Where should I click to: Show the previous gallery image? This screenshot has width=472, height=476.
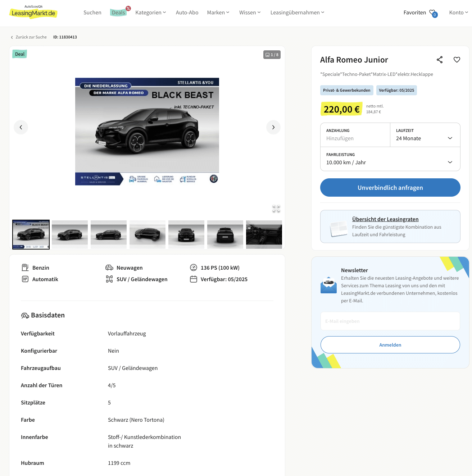pos(21,127)
